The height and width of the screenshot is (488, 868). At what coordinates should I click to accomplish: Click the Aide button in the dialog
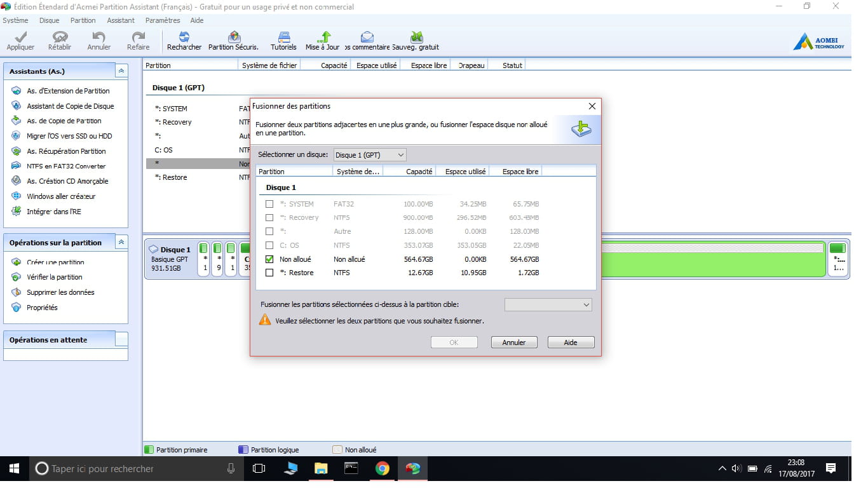pyautogui.click(x=571, y=342)
